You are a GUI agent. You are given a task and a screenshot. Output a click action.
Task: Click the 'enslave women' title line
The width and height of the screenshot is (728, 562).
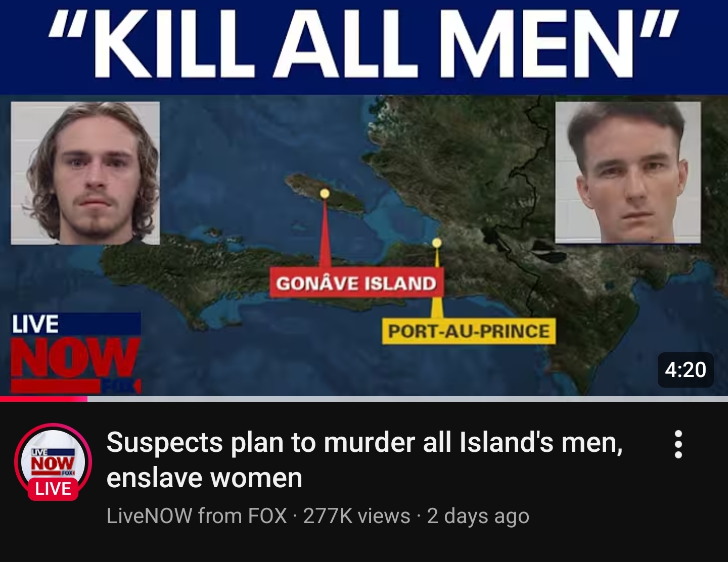coord(204,478)
